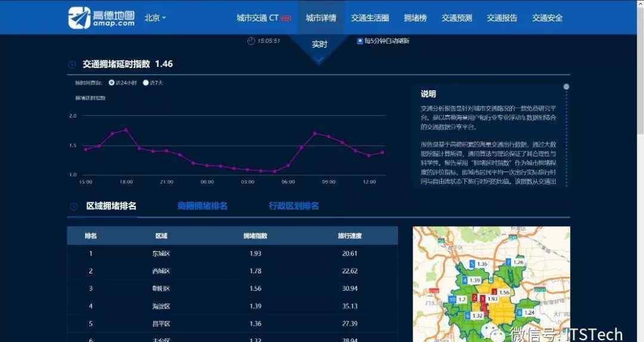The image size is (644, 342).
Task: Click the 1.46 delay index value
Action: [164, 64]
